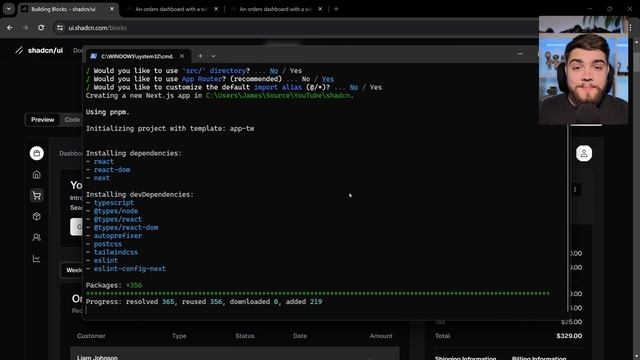The height and width of the screenshot is (360, 640).
Task: Go back with the browser back arrow
Action: (x=9, y=28)
